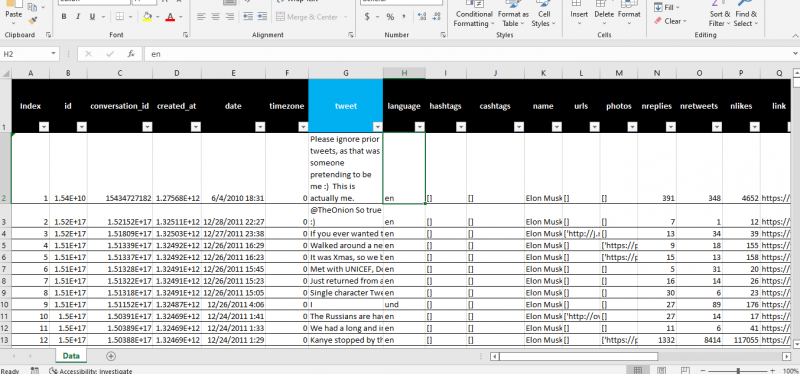Open Find & Select menu
This screenshot has width=800, height=374.
pos(746,15)
